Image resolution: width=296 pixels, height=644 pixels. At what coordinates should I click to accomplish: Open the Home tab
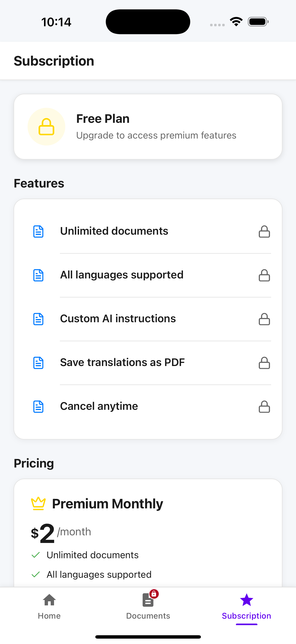(x=49, y=606)
